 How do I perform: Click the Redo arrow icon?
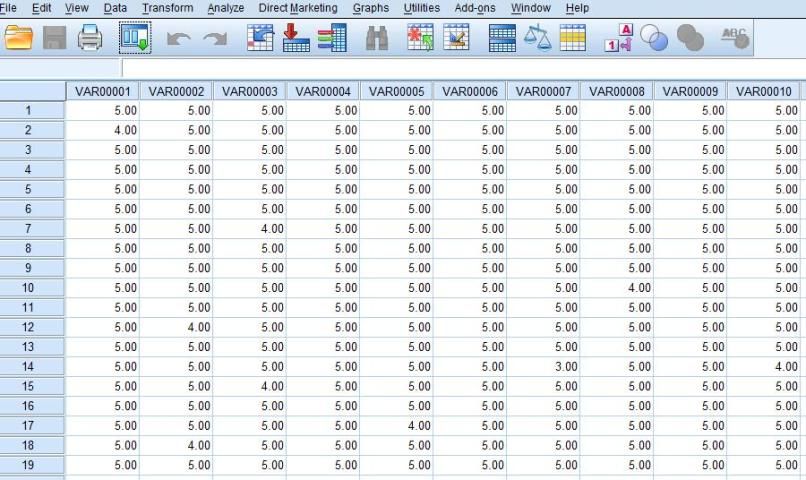click(x=215, y=38)
